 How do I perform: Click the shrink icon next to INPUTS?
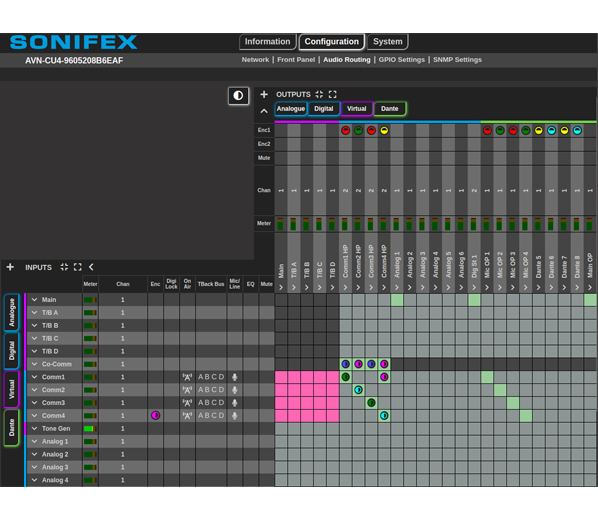click(x=64, y=267)
